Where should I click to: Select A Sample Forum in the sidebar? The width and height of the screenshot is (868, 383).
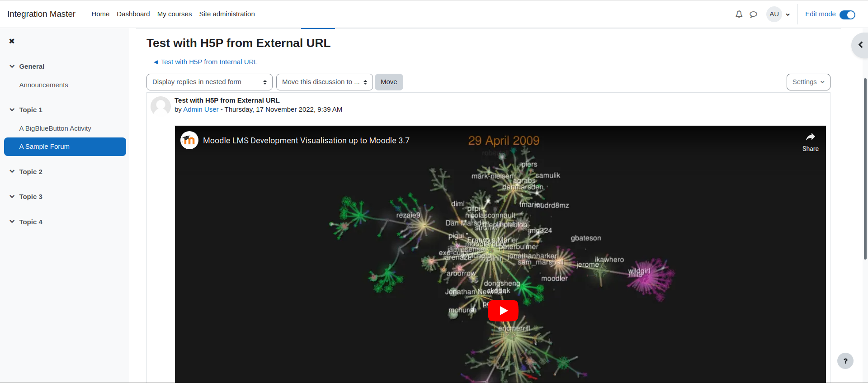click(x=65, y=147)
